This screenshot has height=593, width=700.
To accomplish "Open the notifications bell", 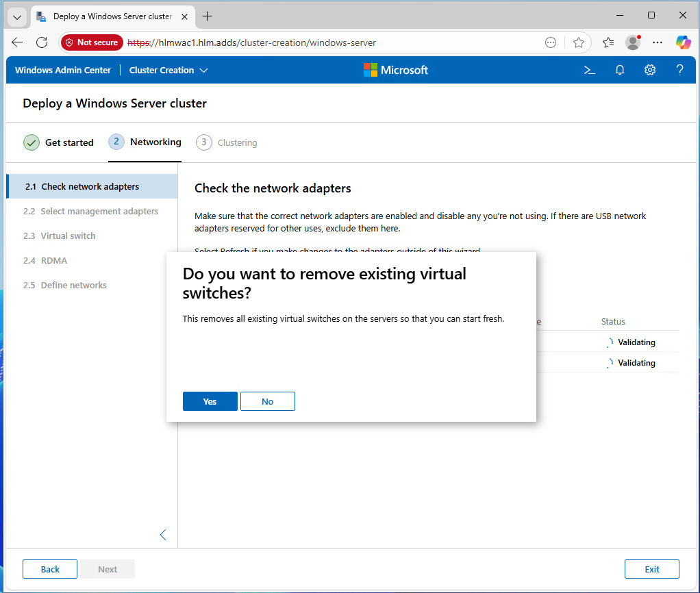I will pos(620,70).
